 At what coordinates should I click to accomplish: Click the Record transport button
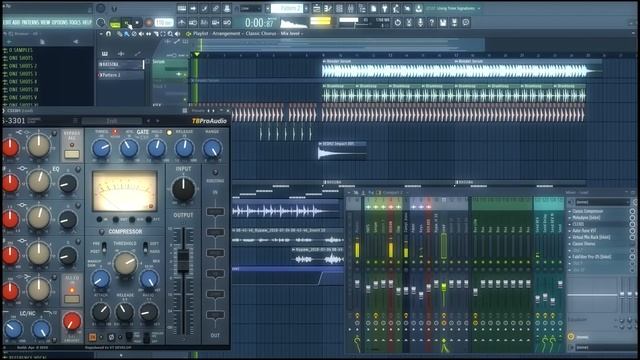[149, 23]
